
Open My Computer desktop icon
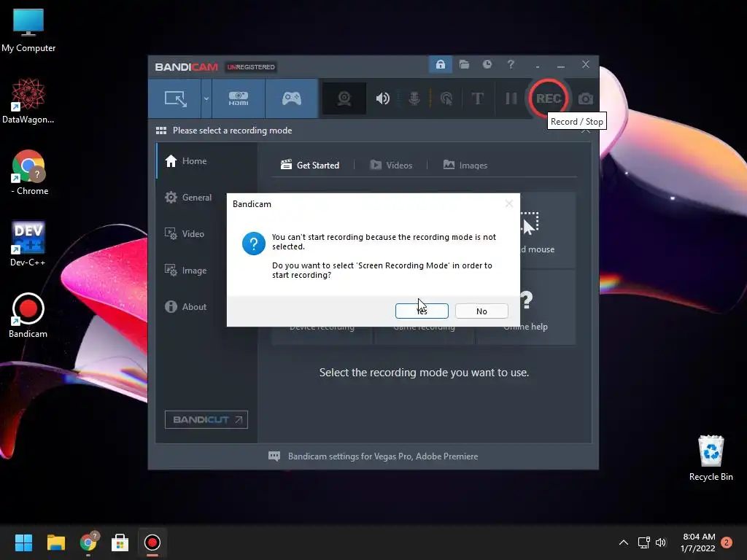point(28,30)
